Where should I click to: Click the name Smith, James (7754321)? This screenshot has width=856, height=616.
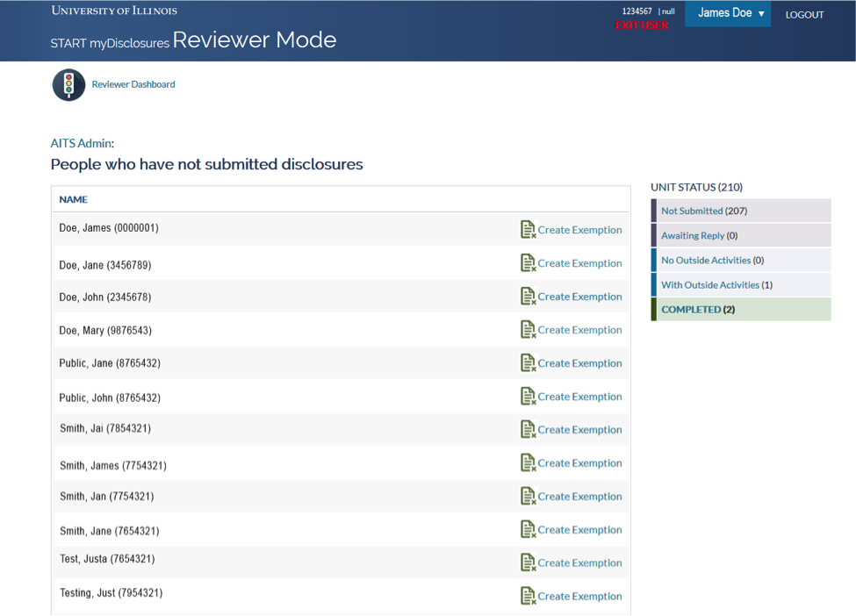coord(113,466)
